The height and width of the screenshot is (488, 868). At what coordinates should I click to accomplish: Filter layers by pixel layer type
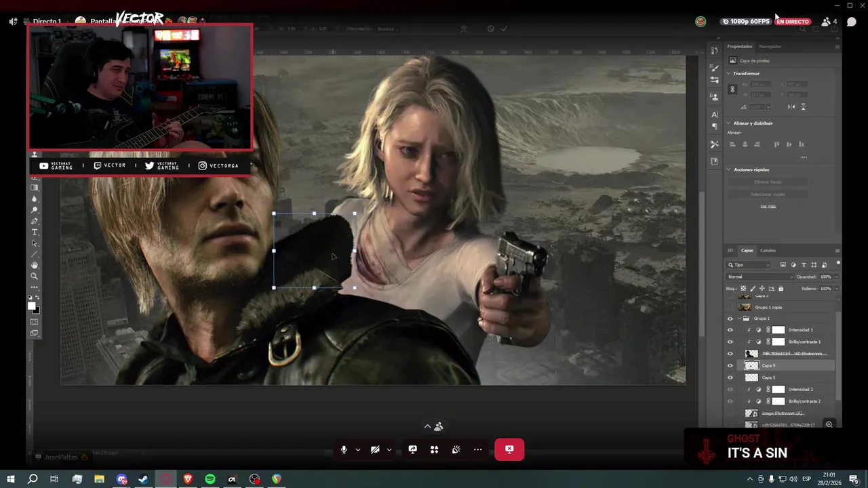(783, 265)
